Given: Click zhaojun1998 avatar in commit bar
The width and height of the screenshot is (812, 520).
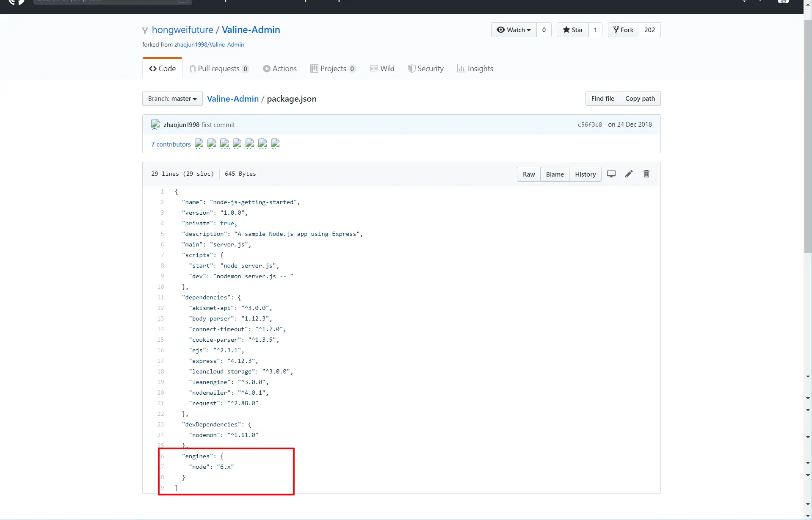Looking at the screenshot, I should (155, 124).
